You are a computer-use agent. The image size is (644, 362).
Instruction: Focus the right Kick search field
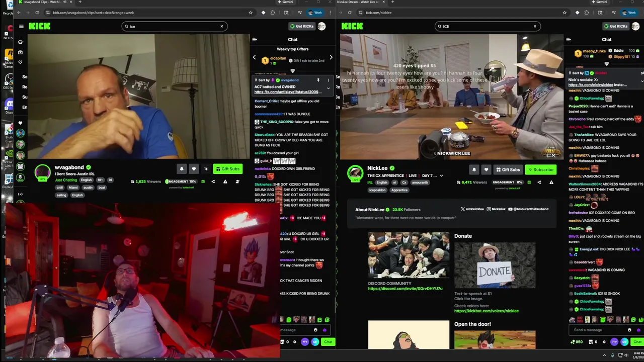[488, 26]
